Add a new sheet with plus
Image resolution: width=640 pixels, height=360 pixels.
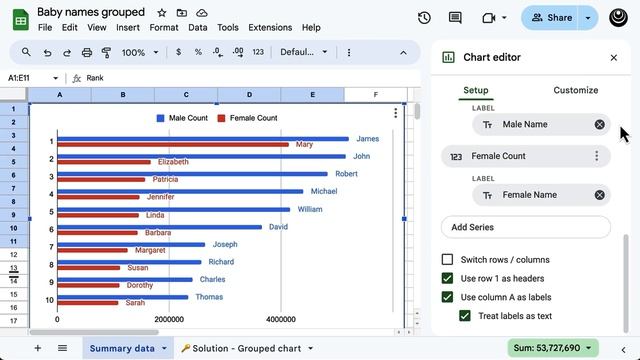[x=38, y=348]
